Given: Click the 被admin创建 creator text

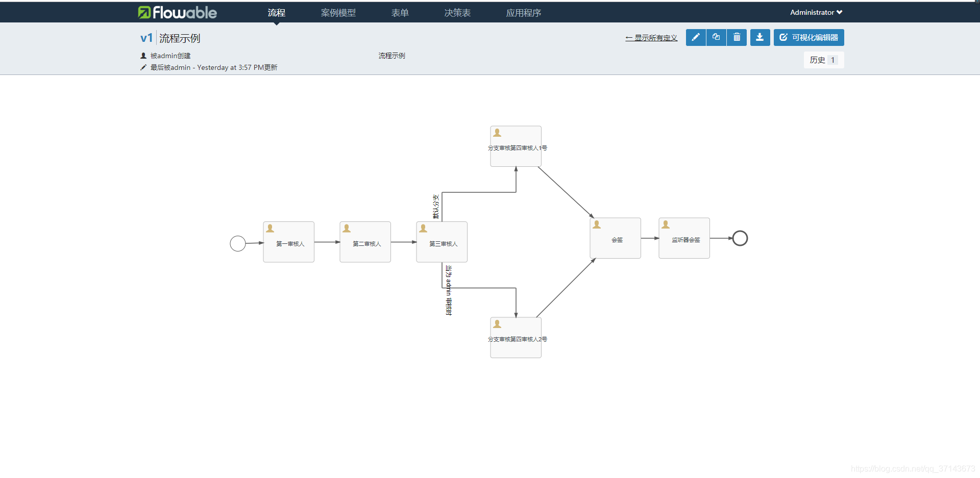Looking at the screenshot, I should pyautogui.click(x=170, y=56).
